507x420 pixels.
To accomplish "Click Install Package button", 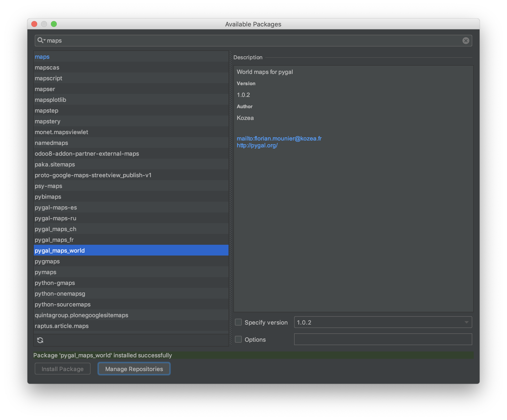I will (x=63, y=369).
